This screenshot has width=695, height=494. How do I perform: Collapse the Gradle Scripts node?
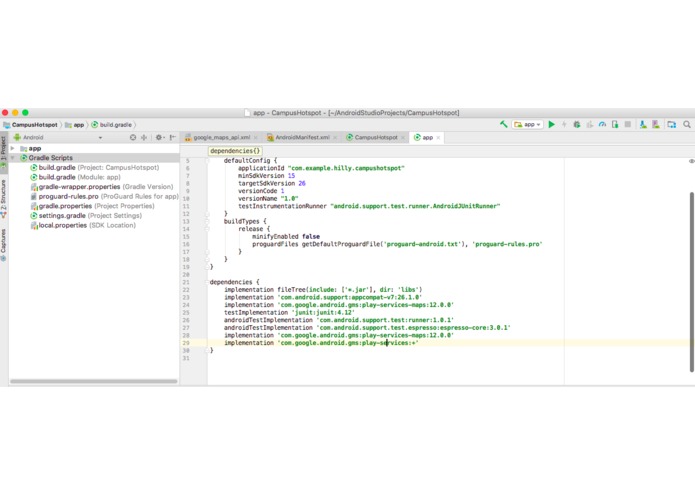pyautogui.click(x=13, y=158)
